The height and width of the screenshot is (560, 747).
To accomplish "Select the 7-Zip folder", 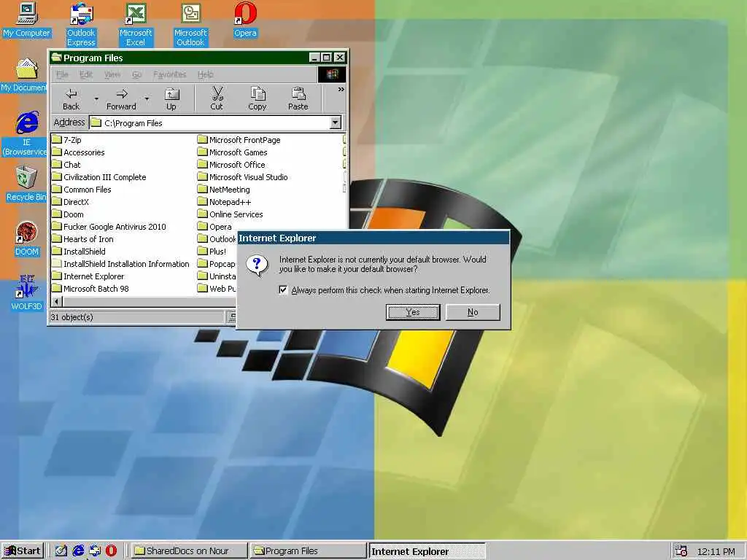I will tap(66, 139).
